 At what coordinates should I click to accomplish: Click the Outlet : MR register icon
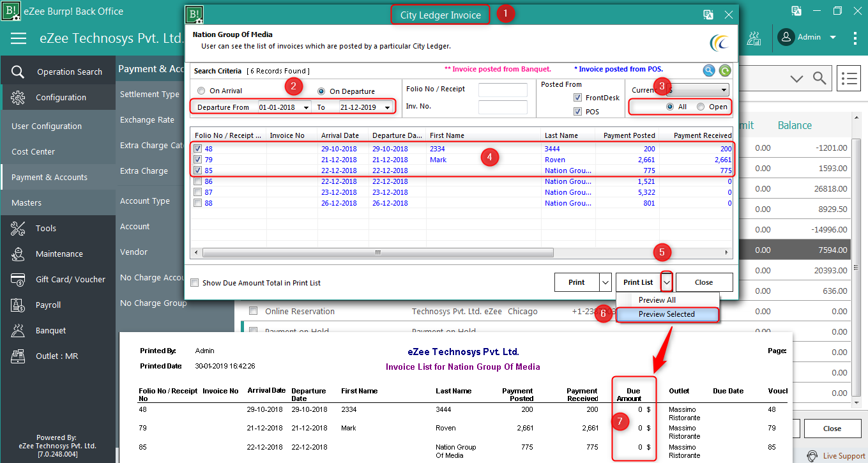pos(18,356)
